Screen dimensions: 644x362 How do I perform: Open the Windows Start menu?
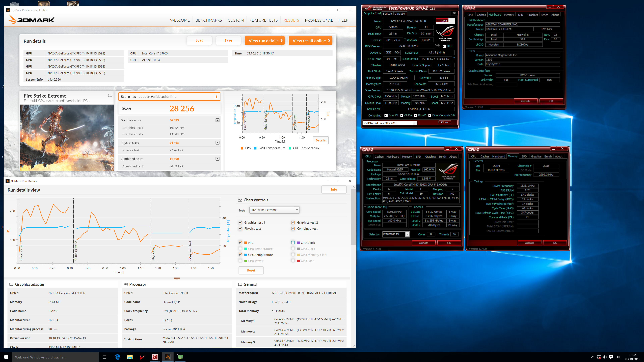[x=6, y=357]
